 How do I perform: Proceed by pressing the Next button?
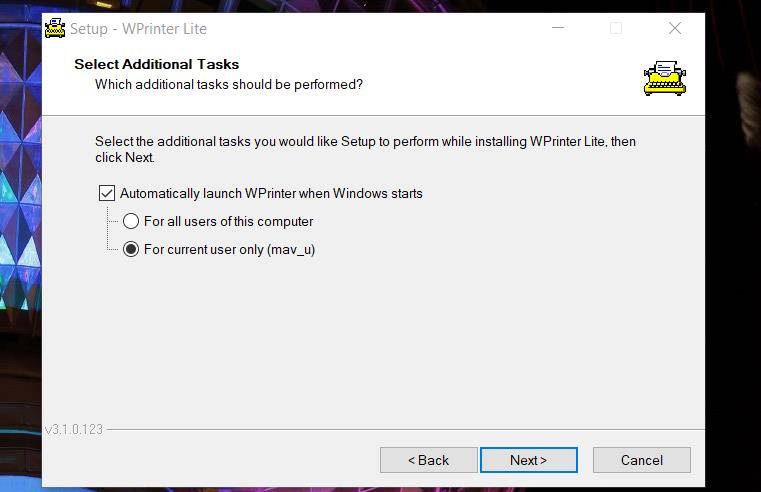coord(528,460)
